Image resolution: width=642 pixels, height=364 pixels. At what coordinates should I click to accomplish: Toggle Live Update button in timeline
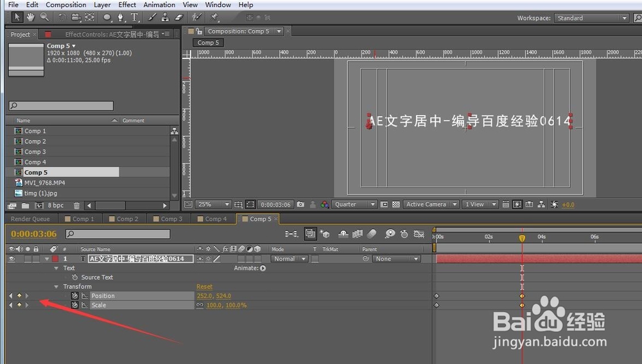[310, 234]
